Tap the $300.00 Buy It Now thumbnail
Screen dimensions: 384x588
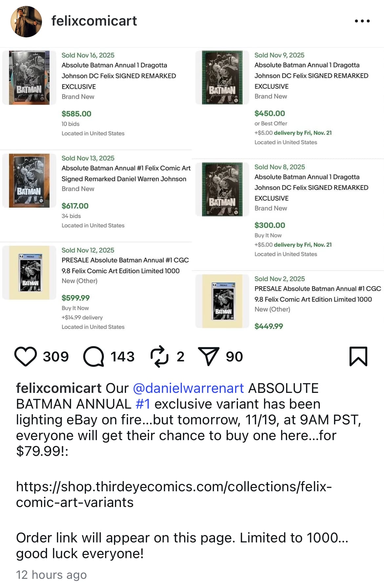(223, 190)
